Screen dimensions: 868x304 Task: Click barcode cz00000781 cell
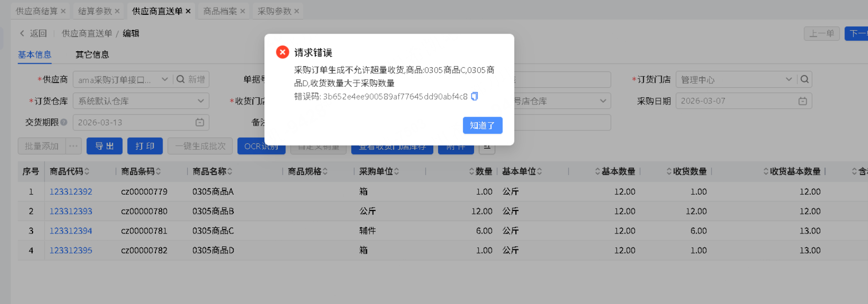click(144, 231)
